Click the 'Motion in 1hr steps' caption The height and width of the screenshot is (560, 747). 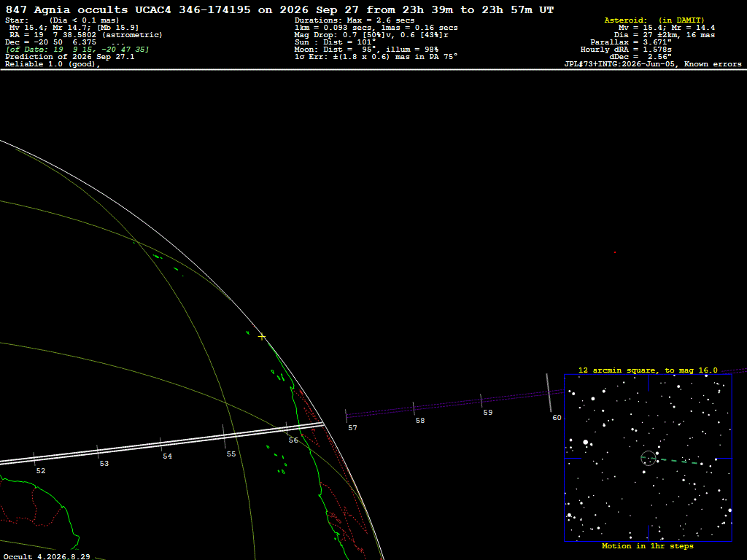[x=648, y=546]
